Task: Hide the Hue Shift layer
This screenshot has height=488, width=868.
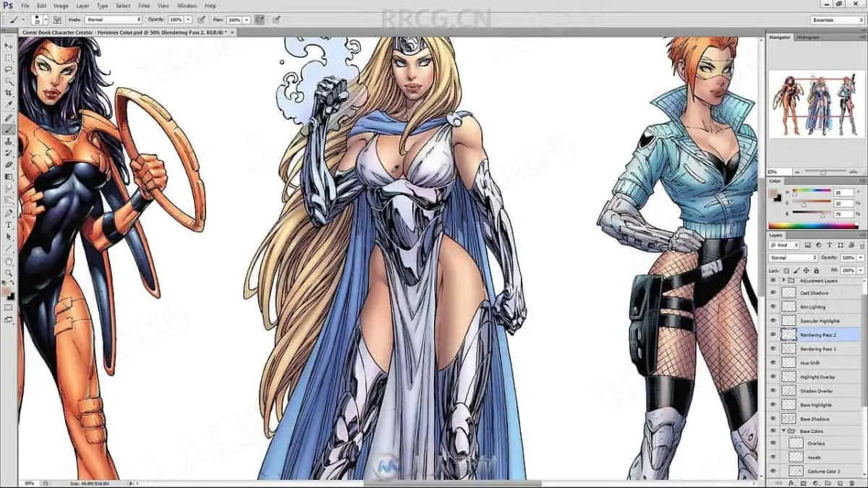Action: click(x=773, y=362)
